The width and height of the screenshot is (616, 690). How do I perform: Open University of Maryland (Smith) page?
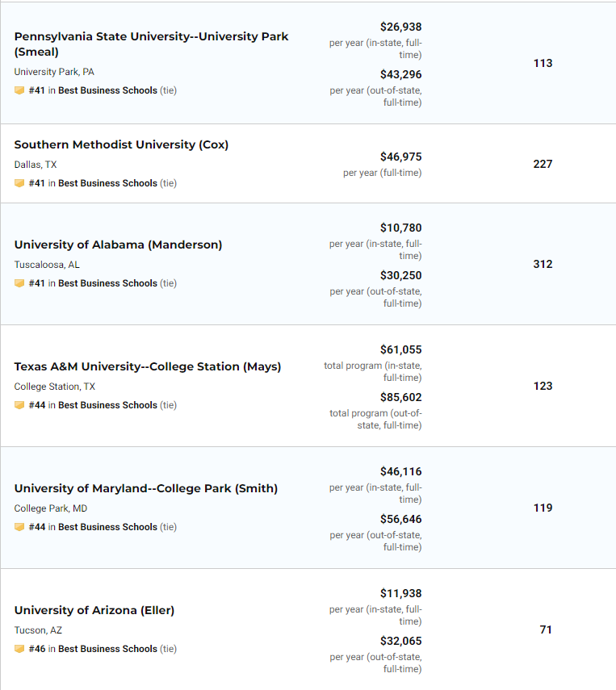145,488
